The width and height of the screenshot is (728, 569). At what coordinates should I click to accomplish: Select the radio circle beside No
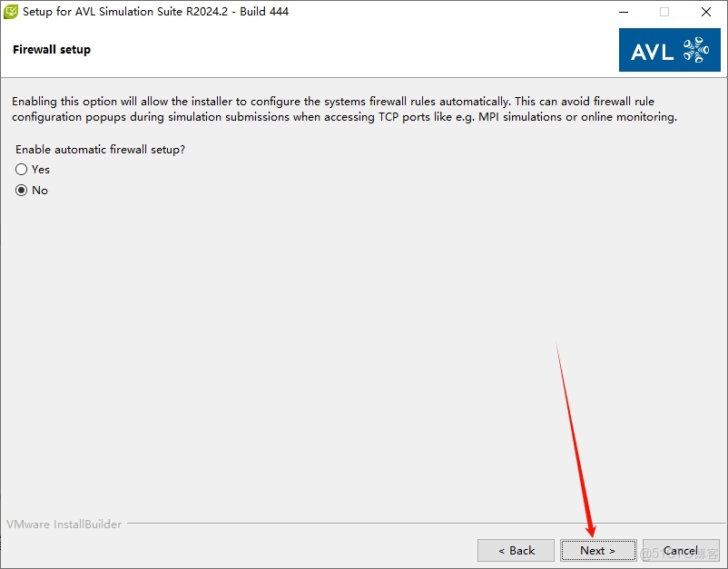point(22,191)
